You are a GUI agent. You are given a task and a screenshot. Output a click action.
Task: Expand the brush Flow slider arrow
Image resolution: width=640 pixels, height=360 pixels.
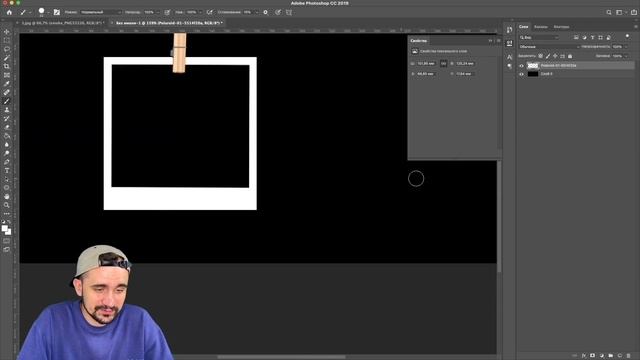(200, 13)
